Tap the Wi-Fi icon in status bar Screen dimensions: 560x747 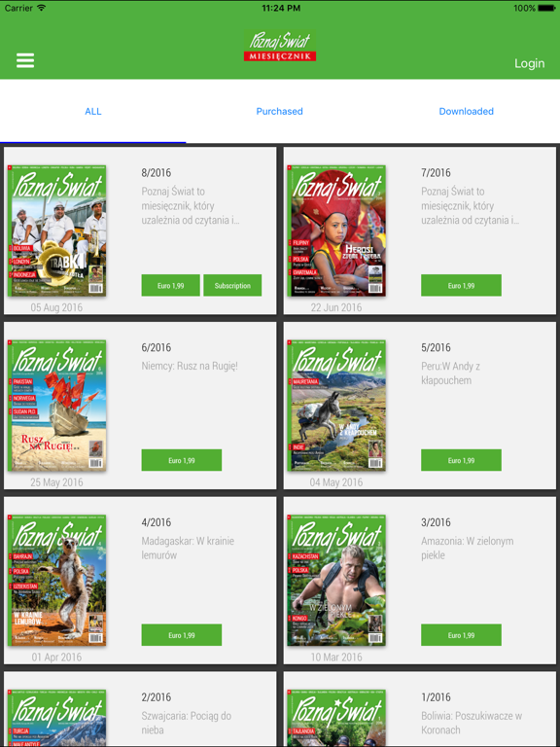42,8
